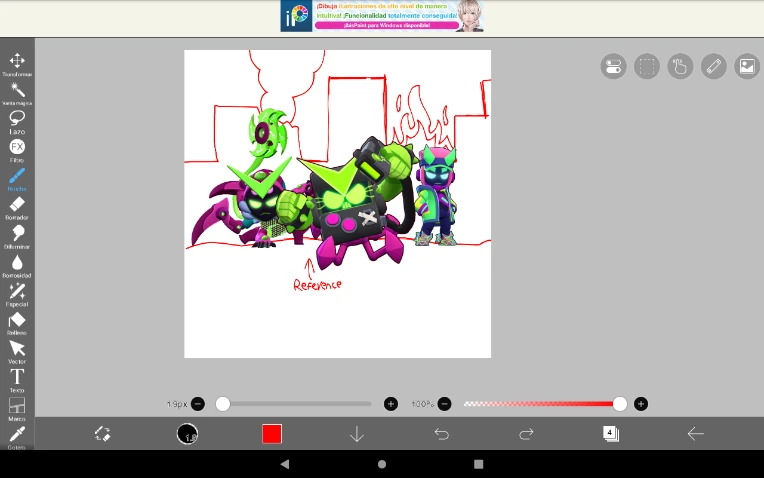Click the brush thickness slider handle
Image resolution: width=764 pixels, height=478 pixels.
[x=223, y=404]
